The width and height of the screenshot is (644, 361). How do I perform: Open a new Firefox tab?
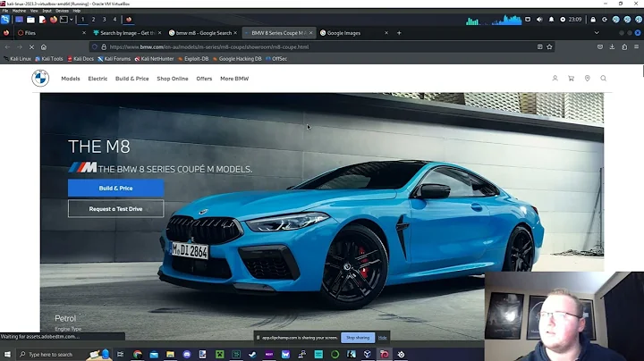tap(399, 33)
